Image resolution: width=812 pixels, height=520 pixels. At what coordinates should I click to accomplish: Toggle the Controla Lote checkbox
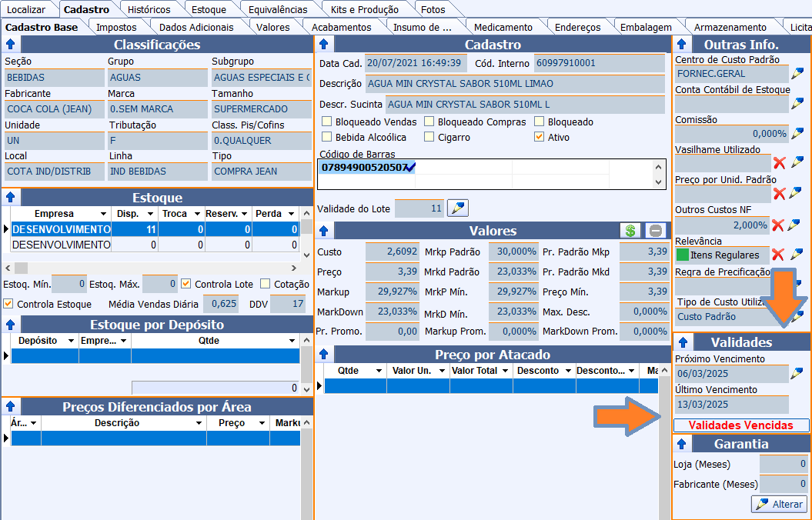[185, 284]
